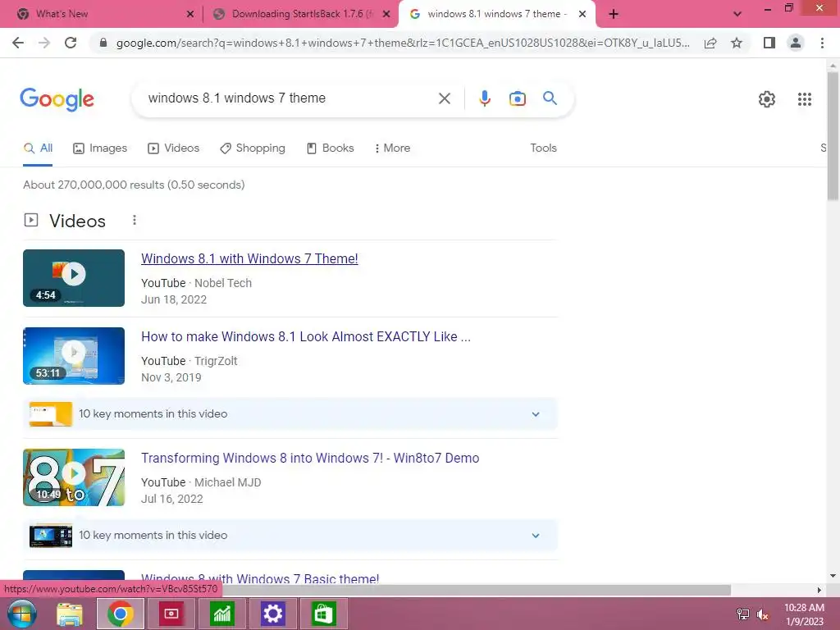Submit search with magnifier icon
The height and width of the screenshot is (630, 840).
(550, 98)
